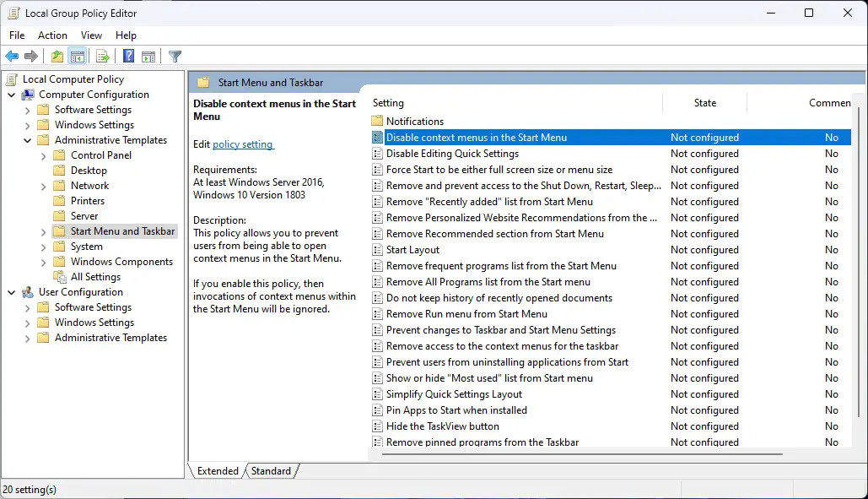
Task: Select 'Remove All Programs list from the Start menu'
Action: (x=611, y=282)
